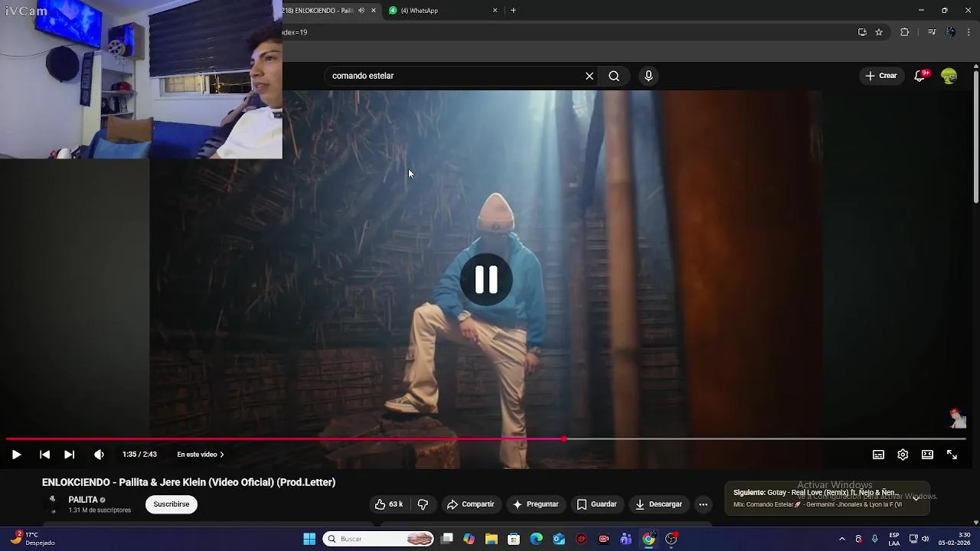
Task: Bookmark this page with the star
Action: click(879, 32)
